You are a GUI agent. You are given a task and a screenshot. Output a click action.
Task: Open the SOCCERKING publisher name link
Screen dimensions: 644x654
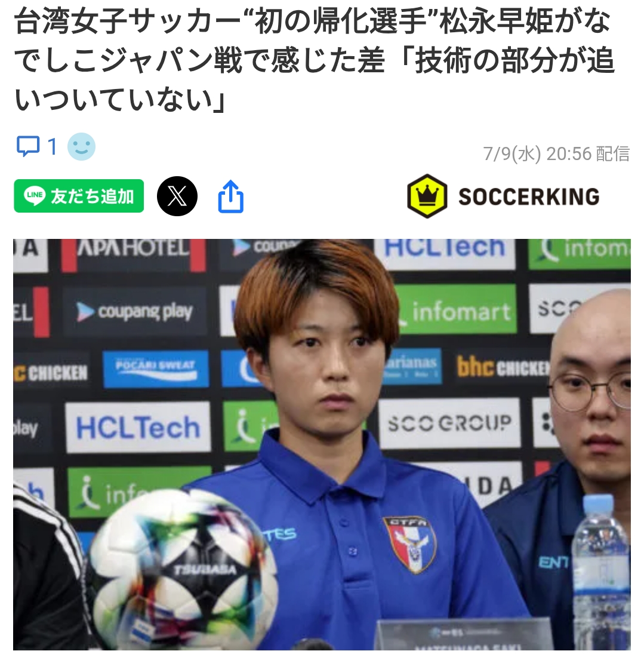point(529,197)
